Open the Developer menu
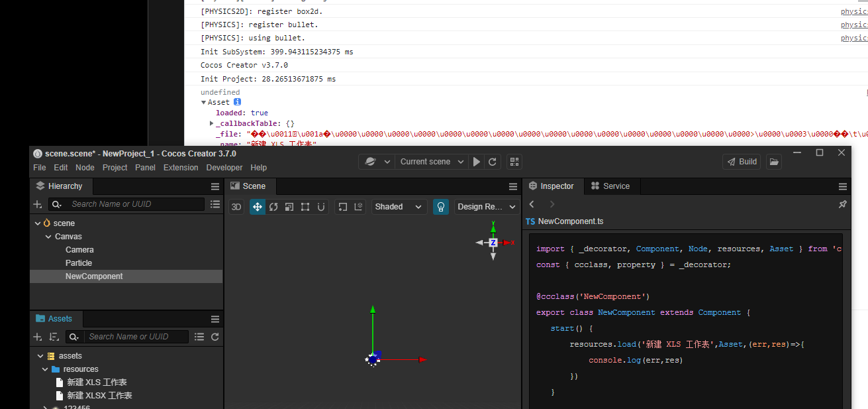 click(224, 168)
